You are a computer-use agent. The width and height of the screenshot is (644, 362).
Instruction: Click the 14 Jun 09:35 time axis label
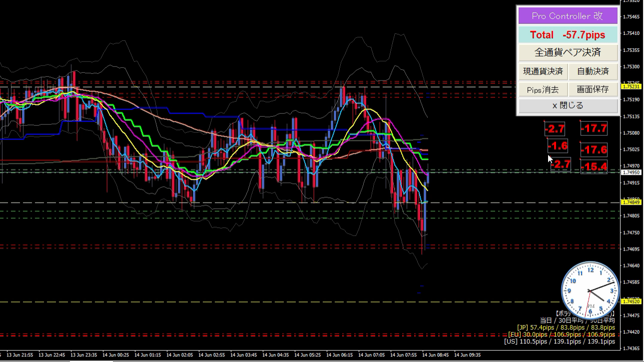[x=468, y=355]
